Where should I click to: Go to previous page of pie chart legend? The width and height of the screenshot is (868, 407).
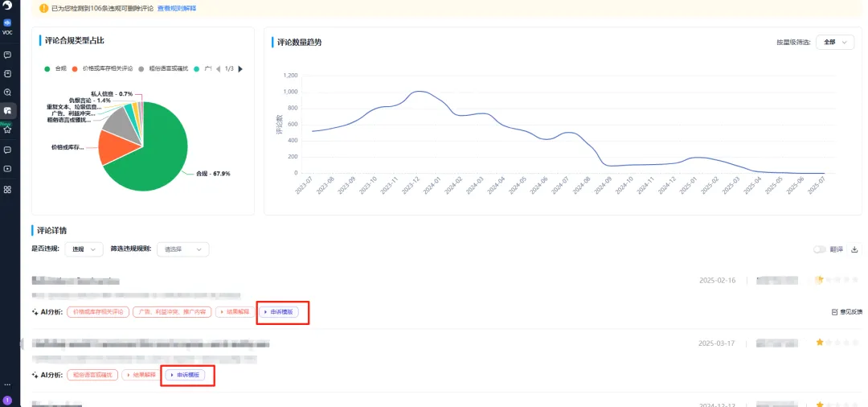click(217, 69)
